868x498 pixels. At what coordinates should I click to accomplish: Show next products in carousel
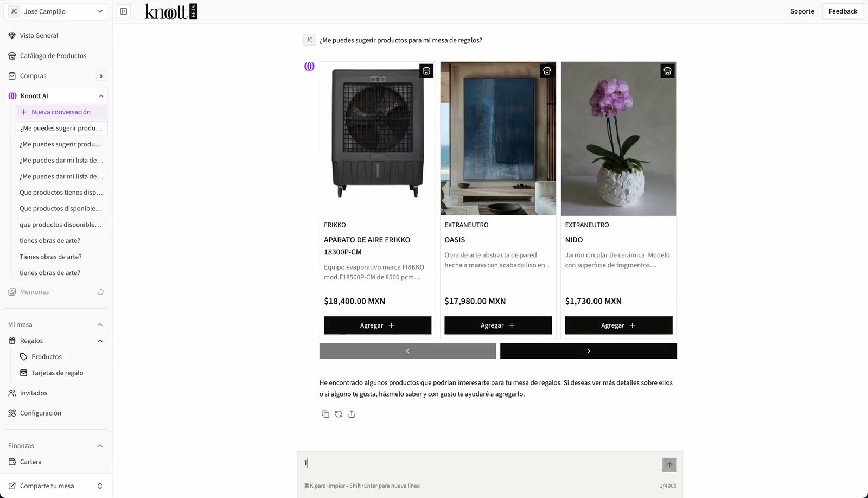pyautogui.click(x=588, y=351)
